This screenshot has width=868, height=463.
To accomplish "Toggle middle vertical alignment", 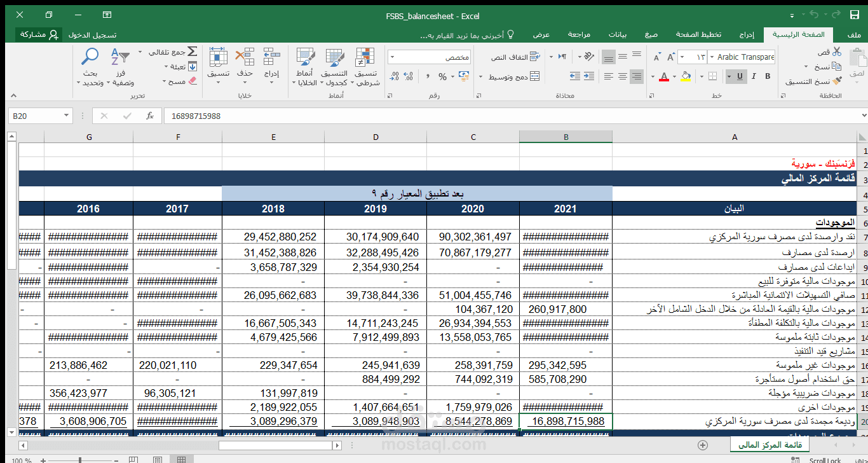I will click(622, 57).
